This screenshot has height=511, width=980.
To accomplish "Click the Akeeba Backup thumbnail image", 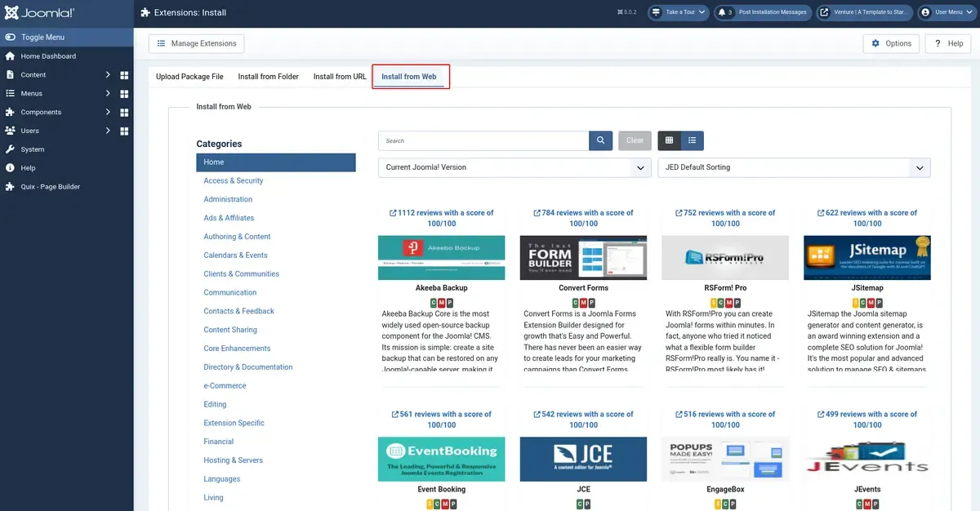I will 442,258.
